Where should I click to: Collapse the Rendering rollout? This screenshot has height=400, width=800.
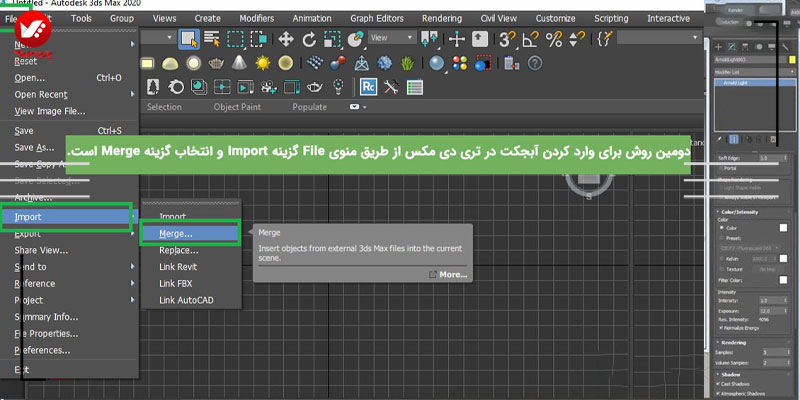click(x=733, y=342)
